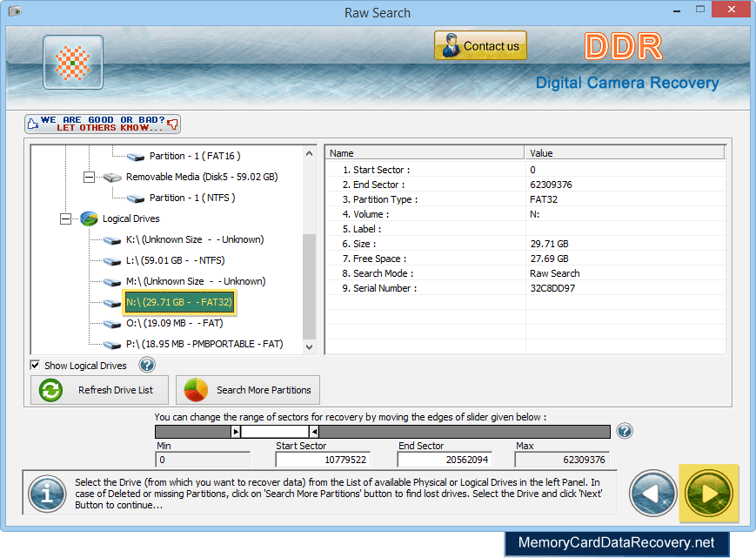756x558 pixels.
Task: Select O:\ (19.09 MB - FAT) drive
Action: 174,323
